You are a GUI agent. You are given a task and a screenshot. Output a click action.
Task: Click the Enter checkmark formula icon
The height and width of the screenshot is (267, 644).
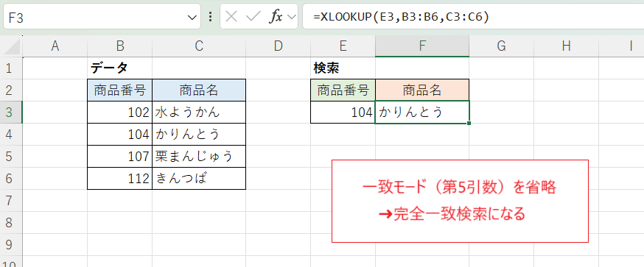pos(253,17)
